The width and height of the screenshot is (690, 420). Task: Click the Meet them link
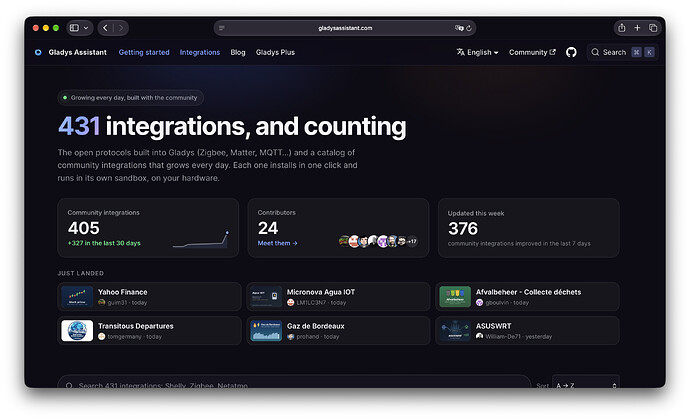(x=278, y=243)
